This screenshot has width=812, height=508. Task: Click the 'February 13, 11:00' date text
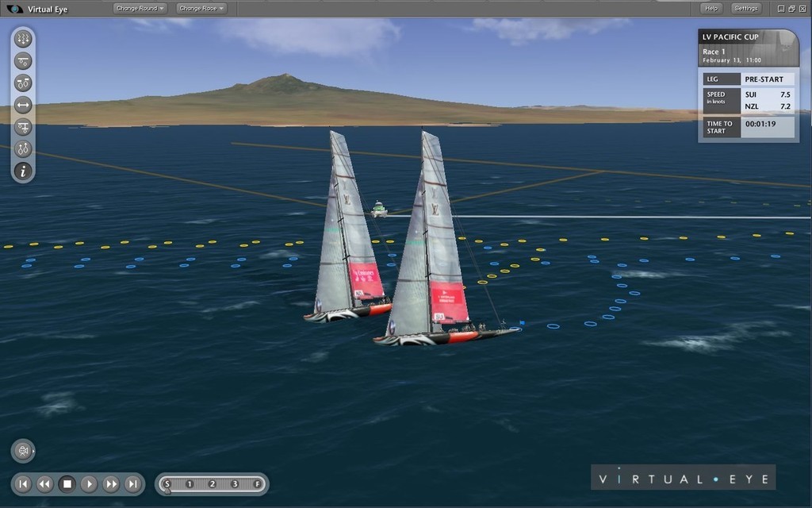pos(732,60)
